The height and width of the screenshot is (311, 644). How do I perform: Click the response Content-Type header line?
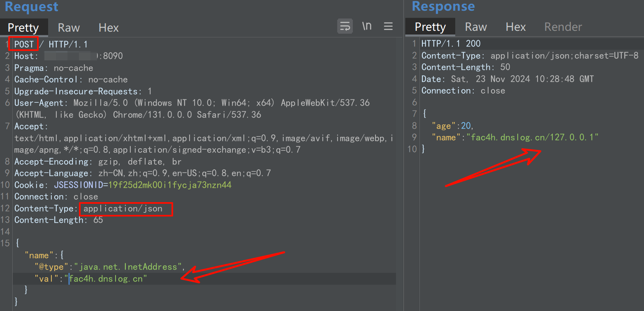tap(530, 55)
